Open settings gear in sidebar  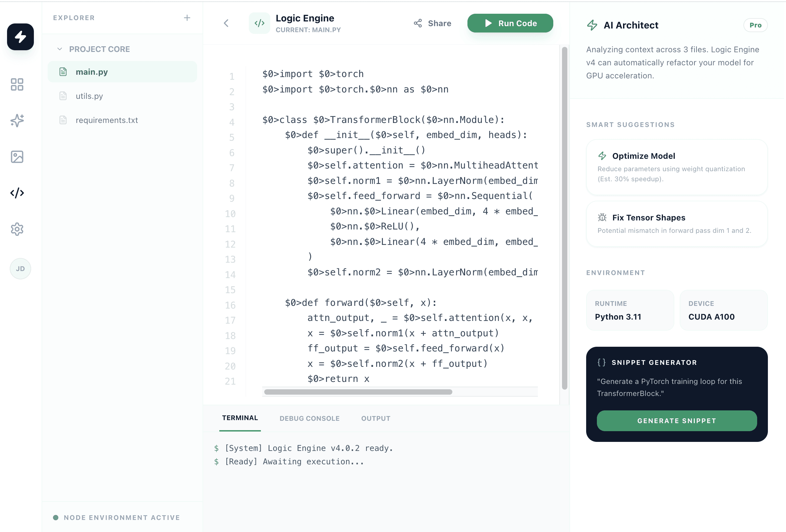[17, 229]
